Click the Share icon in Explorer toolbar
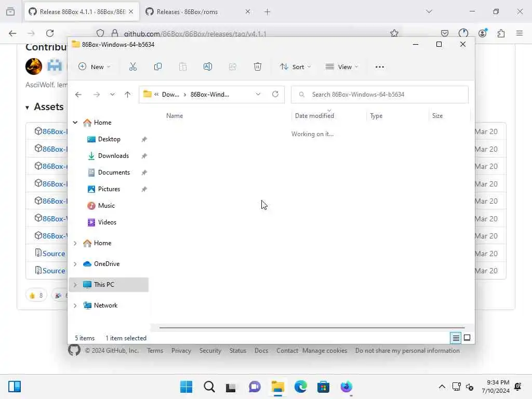Viewport: 532px width, 399px height. [232, 67]
